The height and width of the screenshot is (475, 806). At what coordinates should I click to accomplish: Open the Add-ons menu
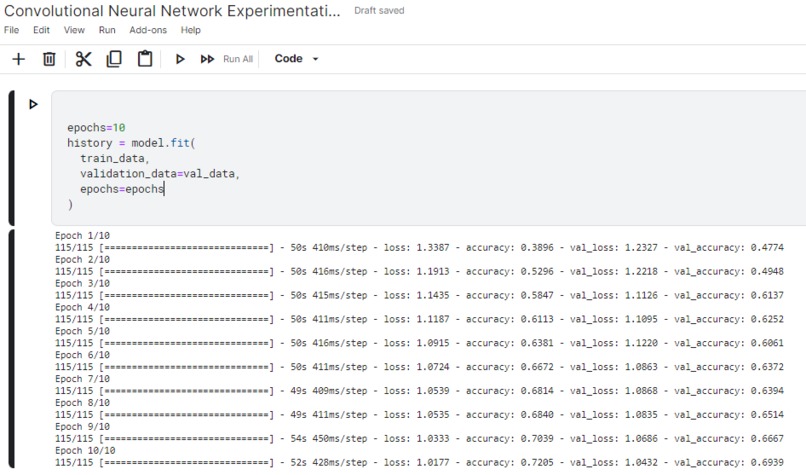(148, 30)
